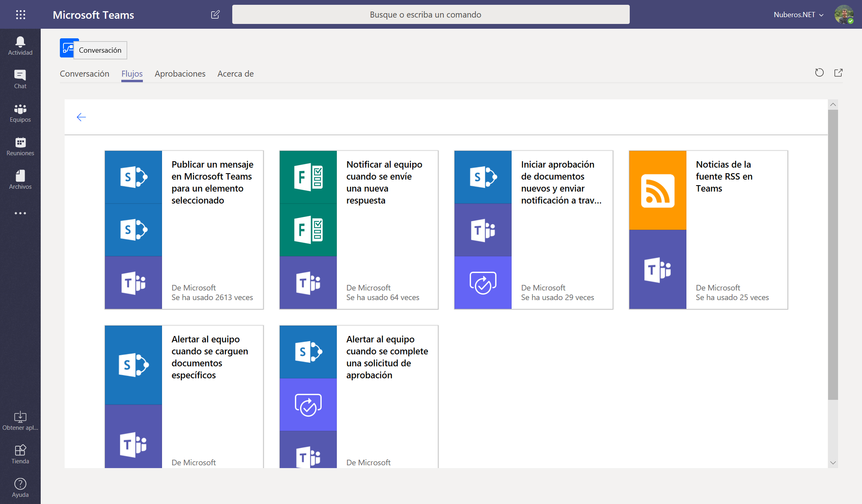Screen dimensions: 862x504
Task: Open the Chat section
Action: pyautogui.click(x=20, y=78)
